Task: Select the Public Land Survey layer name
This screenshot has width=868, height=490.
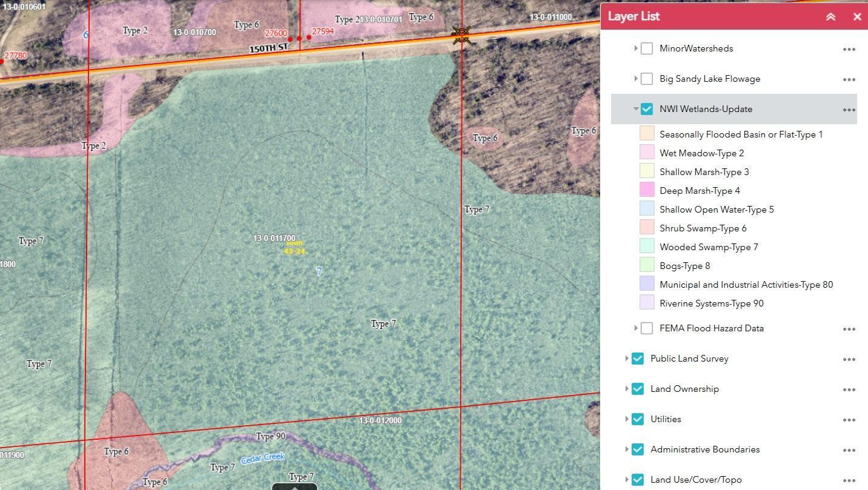Action: 689,359
